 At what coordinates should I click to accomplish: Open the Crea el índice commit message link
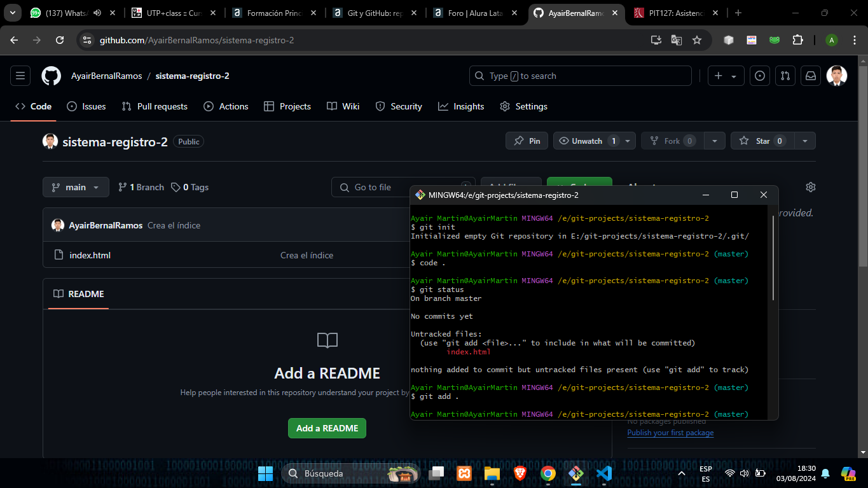pyautogui.click(x=307, y=255)
